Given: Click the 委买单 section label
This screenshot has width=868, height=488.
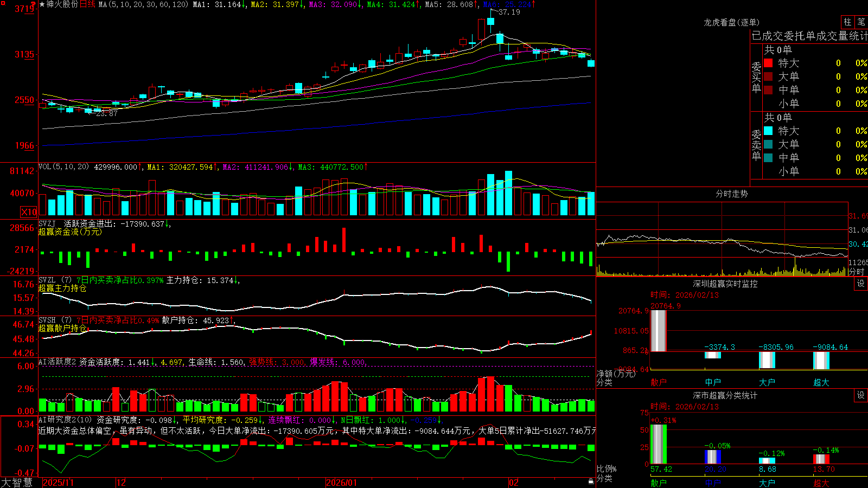Looking at the screenshot, I should [x=756, y=77].
